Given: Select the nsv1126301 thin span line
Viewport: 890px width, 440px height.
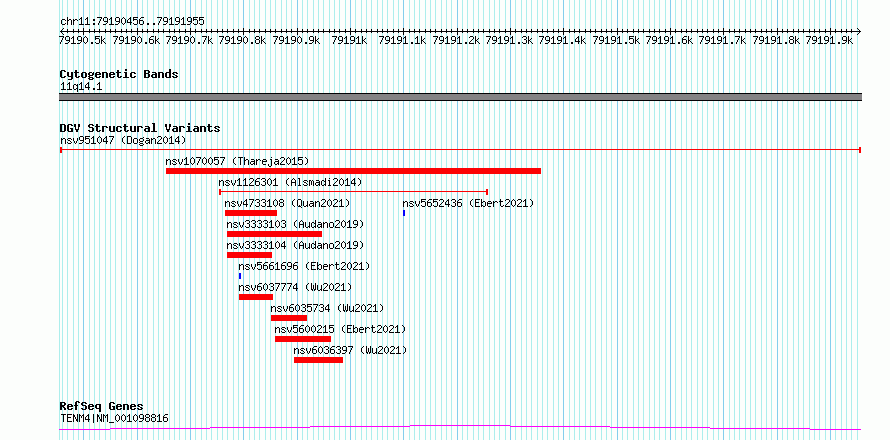Looking at the screenshot, I should coord(353,192).
